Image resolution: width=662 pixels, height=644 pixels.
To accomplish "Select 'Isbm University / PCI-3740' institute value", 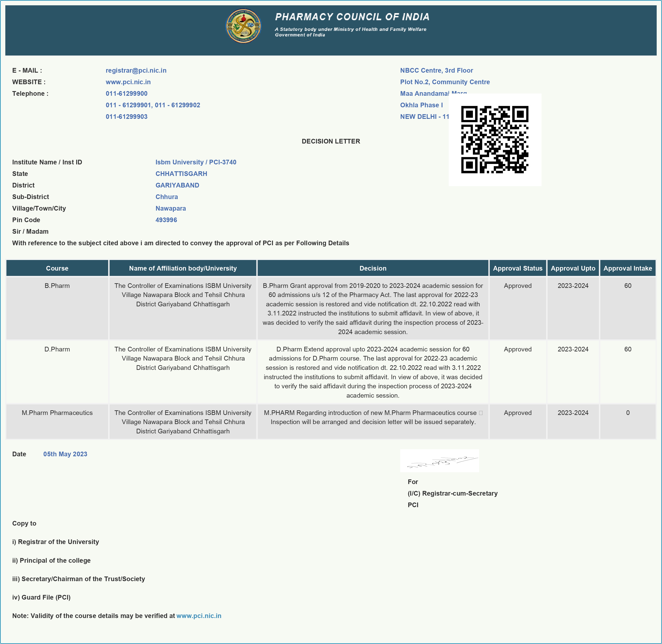I will [x=196, y=162].
